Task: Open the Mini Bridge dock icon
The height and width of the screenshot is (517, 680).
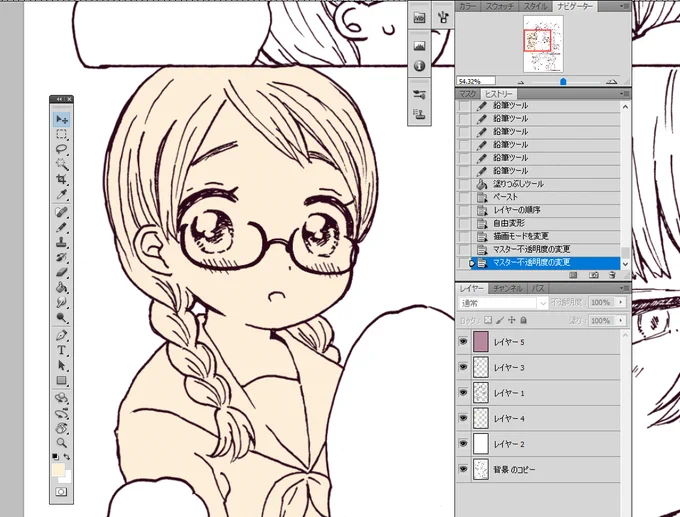Action: (419, 18)
